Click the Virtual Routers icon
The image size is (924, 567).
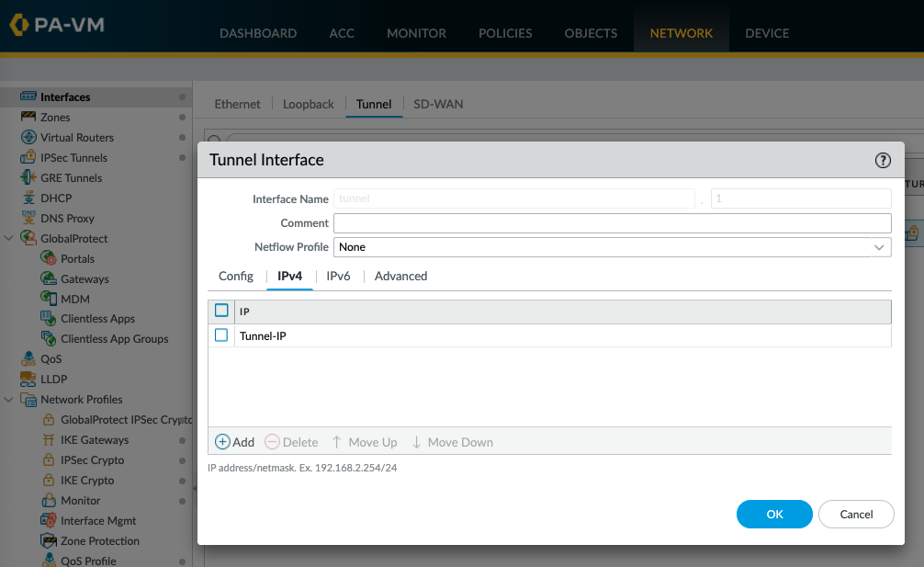pos(28,137)
